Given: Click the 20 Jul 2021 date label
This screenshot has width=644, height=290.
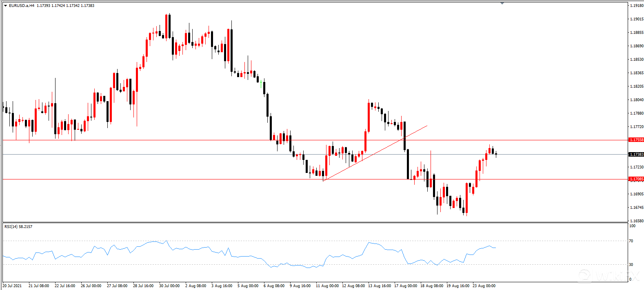Looking at the screenshot, I should click(12, 286).
